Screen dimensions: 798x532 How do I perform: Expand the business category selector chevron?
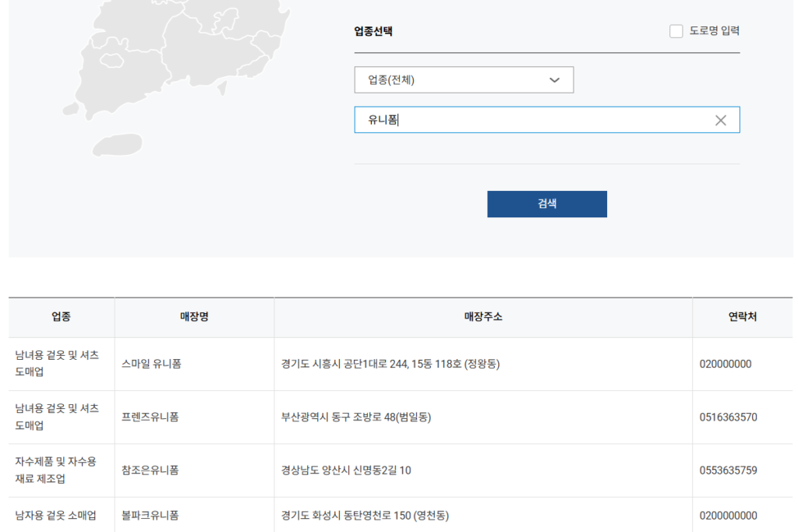tap(554, 79)
